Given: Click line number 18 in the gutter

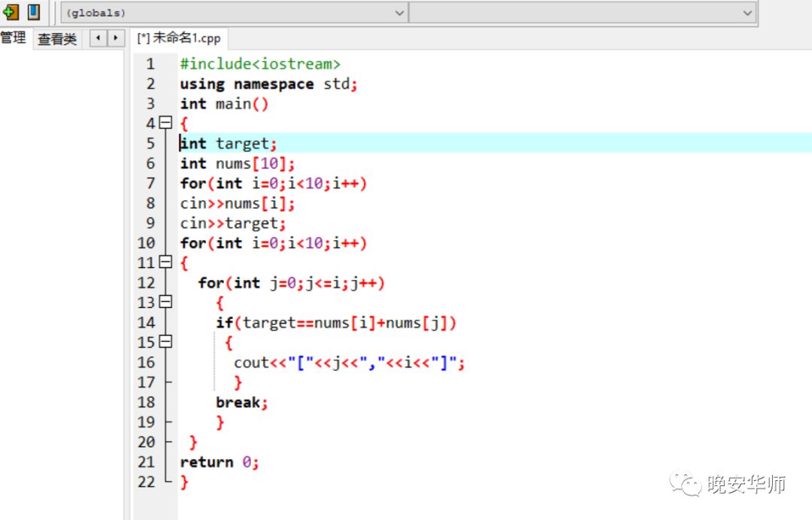Looking at the screenshot, I should (146, 403).
